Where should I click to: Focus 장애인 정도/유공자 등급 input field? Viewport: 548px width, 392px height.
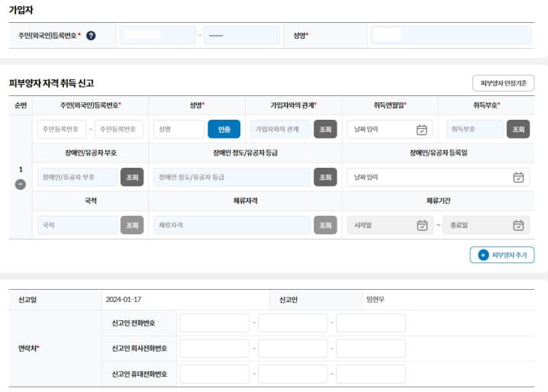click(x=232, y=177)
